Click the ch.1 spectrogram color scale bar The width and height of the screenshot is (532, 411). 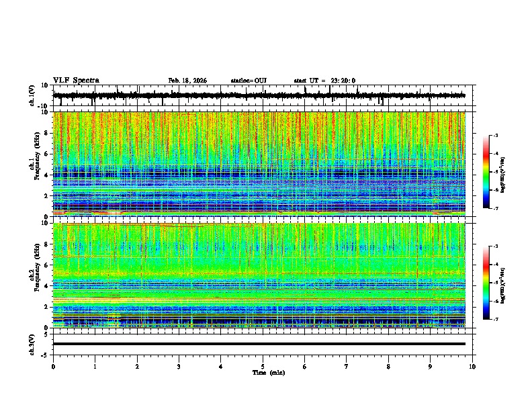click(x=486, y=172)
